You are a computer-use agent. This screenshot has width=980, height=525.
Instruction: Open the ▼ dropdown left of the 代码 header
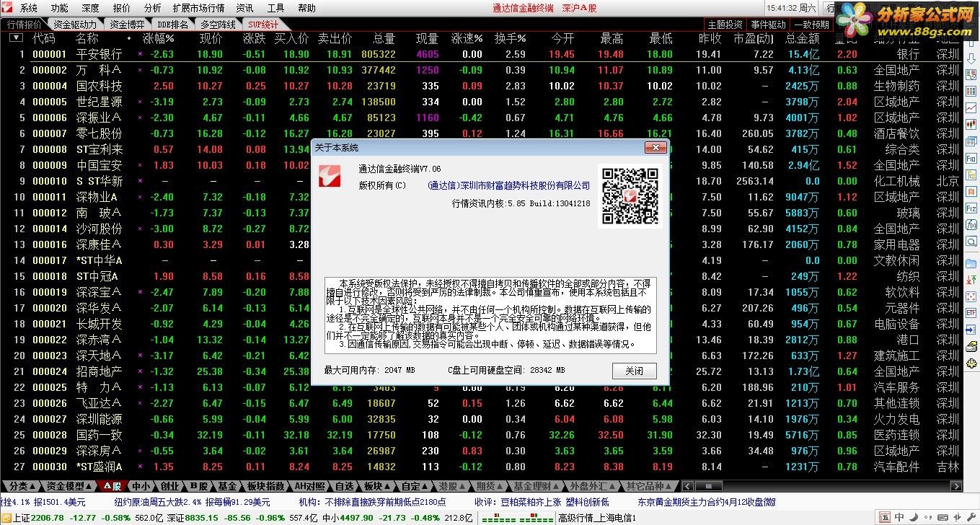pos(15,38)
